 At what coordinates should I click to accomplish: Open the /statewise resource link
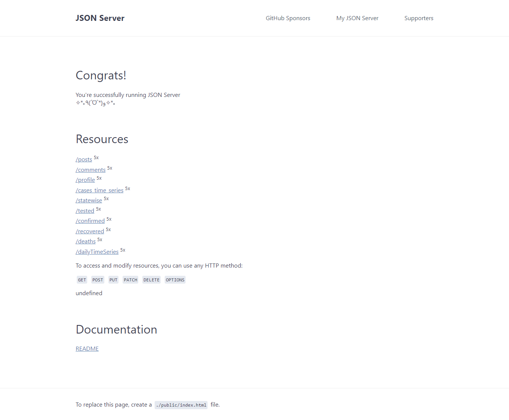coord(89,200)
